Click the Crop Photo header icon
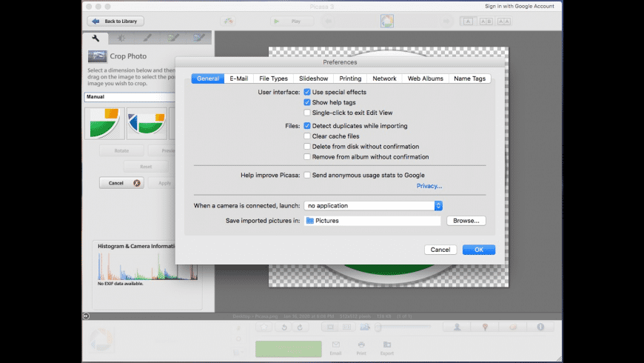This screenshot has width=644, height=363. pyautogui.click(x=97, y=56)
